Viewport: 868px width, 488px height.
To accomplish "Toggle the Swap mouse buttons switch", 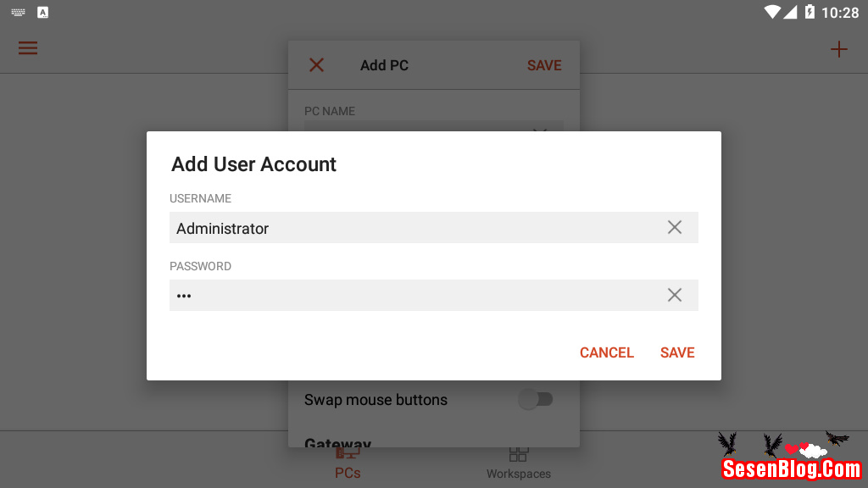I will tap(536, 399).
